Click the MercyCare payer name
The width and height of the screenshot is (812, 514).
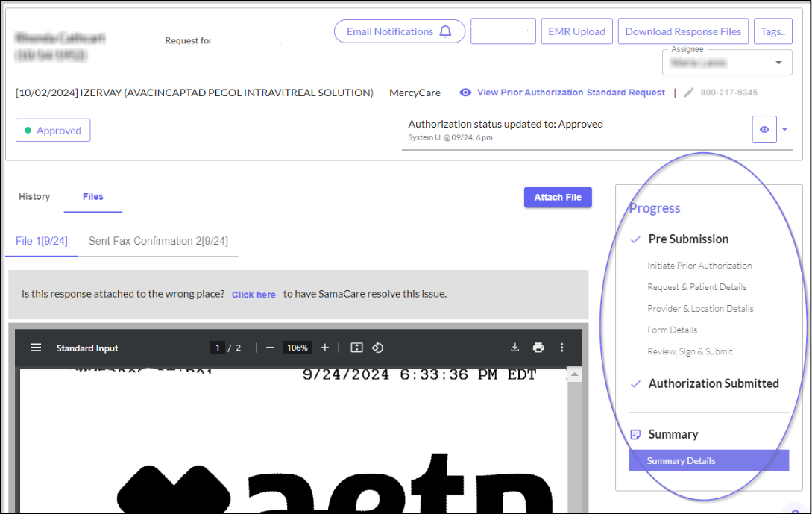(x=415, y=93)
